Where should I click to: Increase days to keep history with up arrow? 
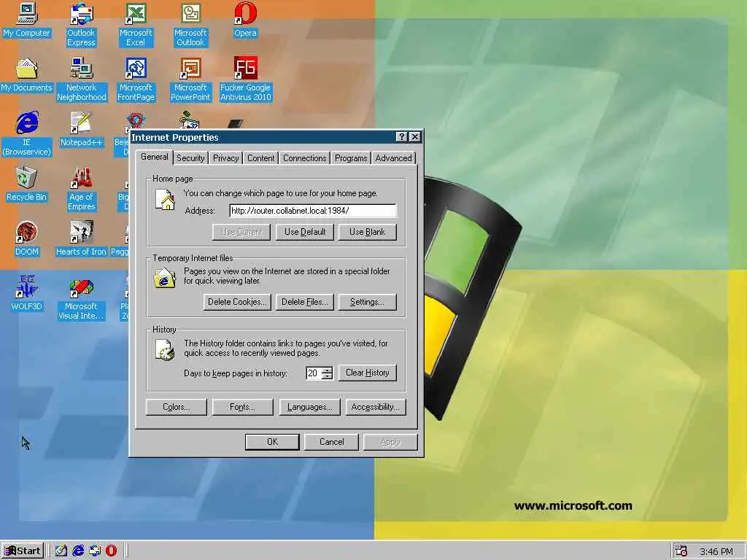(x=328, y=370)
